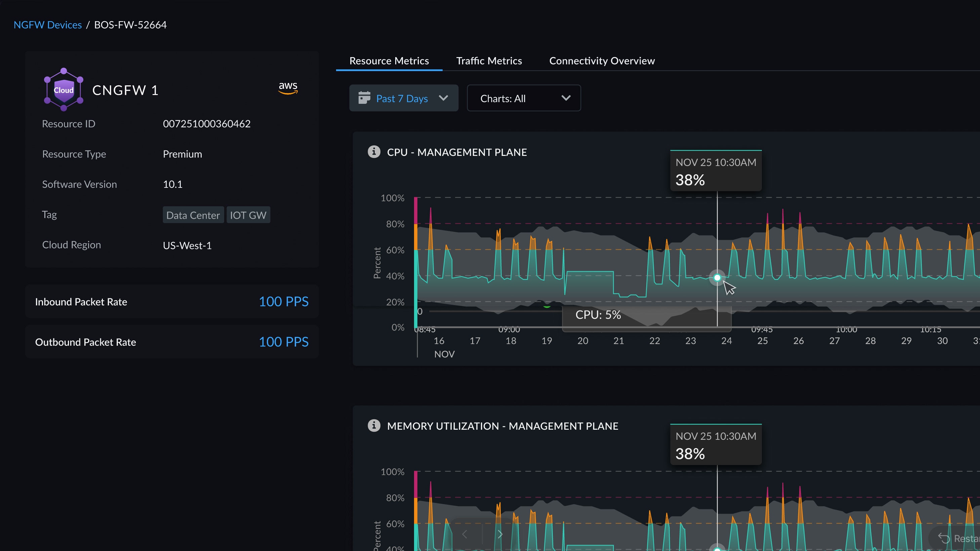
Task: Click the left arrow on the memory chart
Action: pos(465,534)
